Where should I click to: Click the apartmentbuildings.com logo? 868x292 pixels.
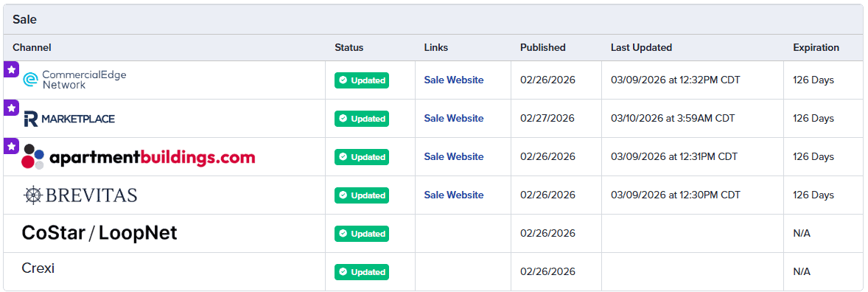click(x=139, y=157)
